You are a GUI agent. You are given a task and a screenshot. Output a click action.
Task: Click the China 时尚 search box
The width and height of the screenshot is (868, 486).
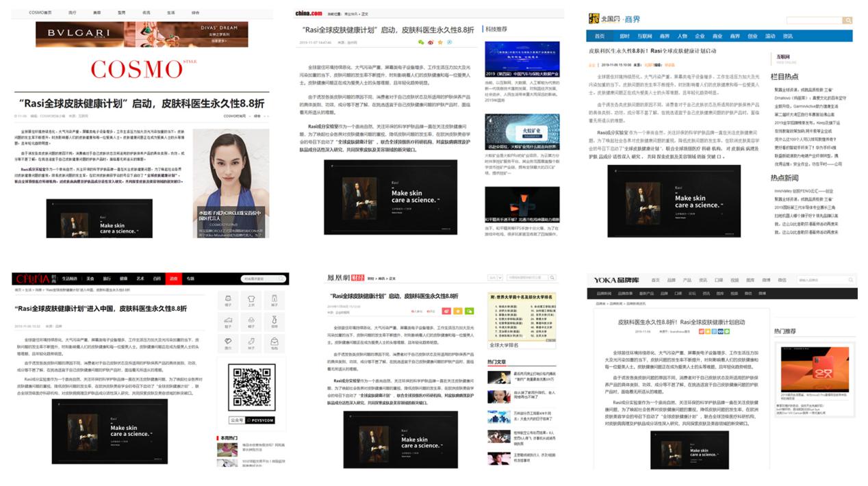coord(265,279)
